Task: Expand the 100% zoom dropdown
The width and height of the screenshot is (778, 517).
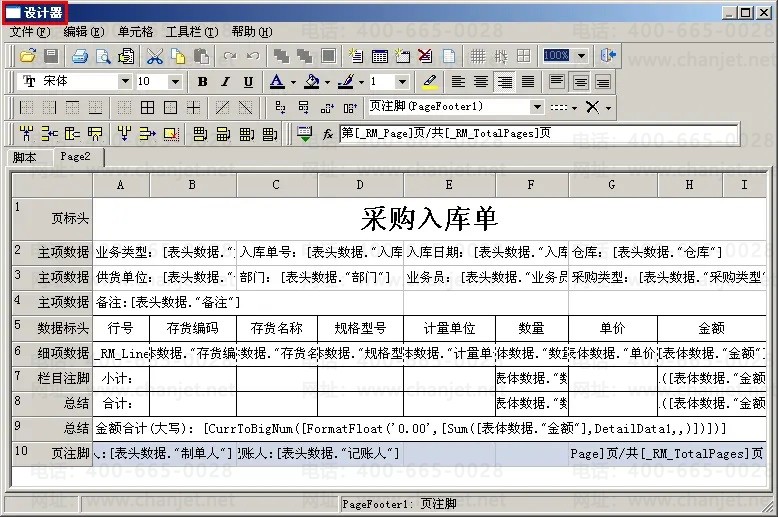Action: click(580, 56)
